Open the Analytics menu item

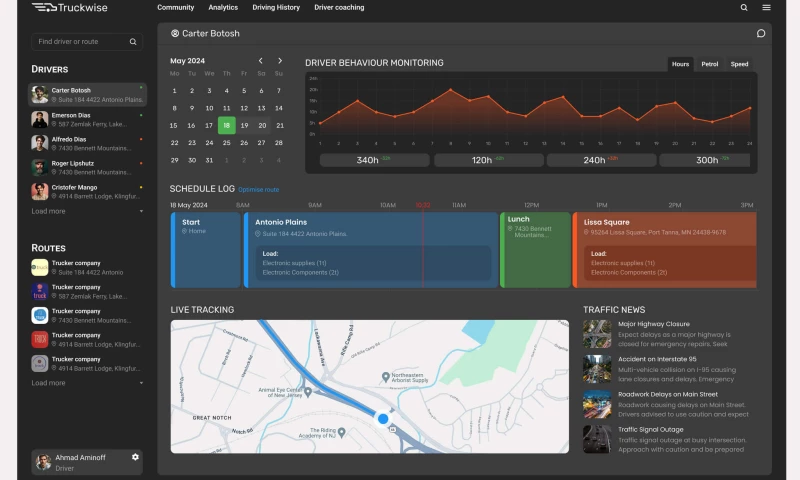click(x=223, y=7)
